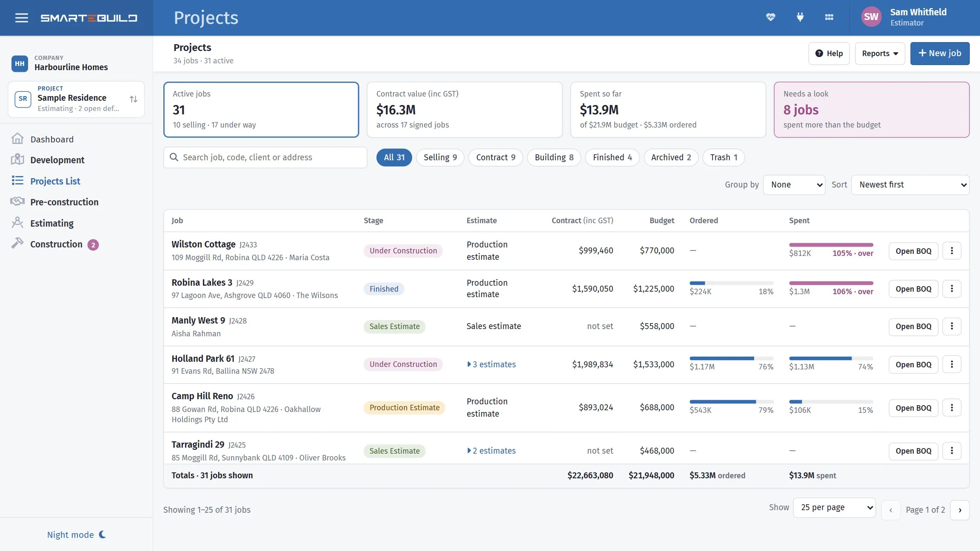Click the Development map icon
The height and width of the screenshot is (551, 980).
(17, 160)
